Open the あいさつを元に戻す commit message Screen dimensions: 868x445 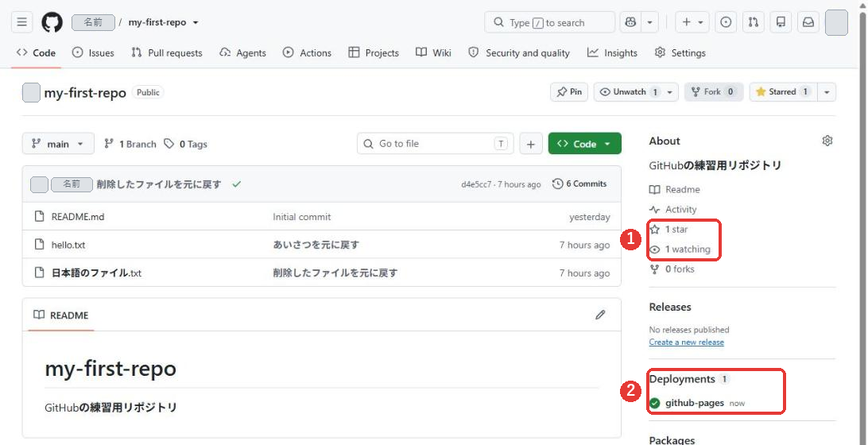[316, 245]
